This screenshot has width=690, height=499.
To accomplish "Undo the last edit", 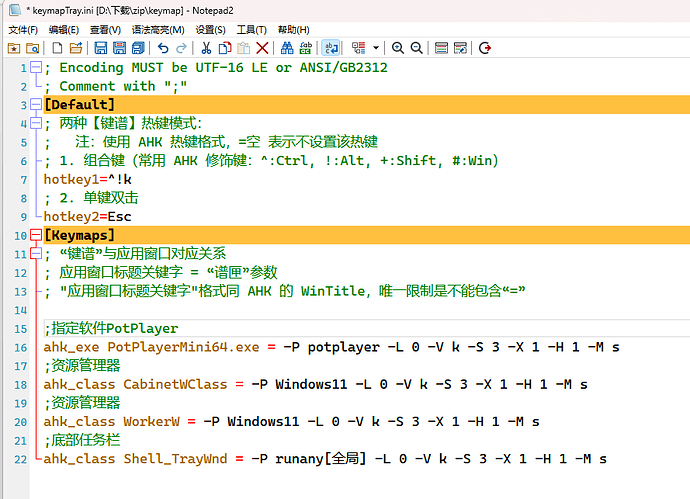I will 163,48.
